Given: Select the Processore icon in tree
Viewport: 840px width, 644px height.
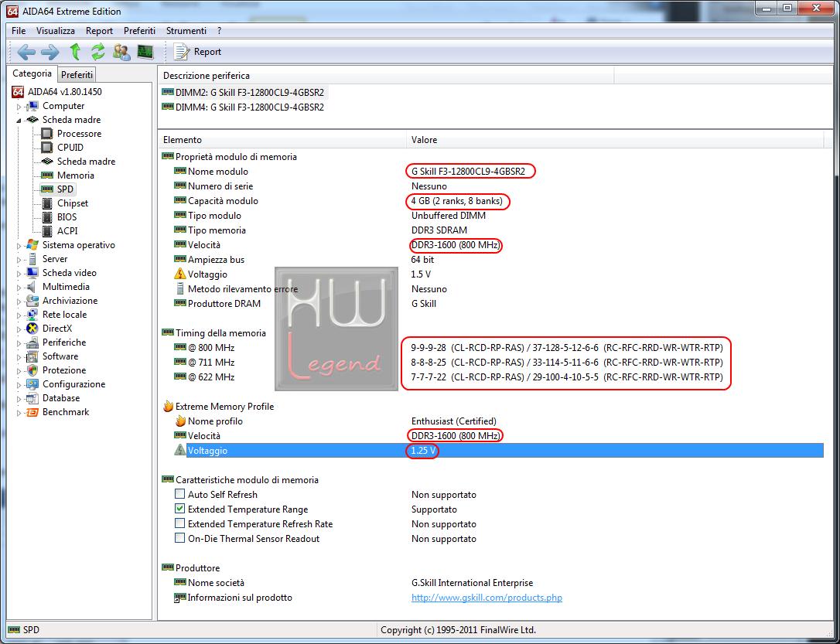Looking at the screenshot, I should 47,133.
